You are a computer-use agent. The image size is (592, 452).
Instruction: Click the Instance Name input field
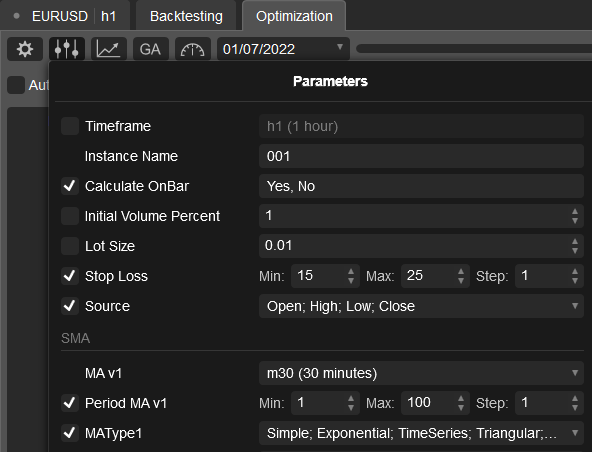[x=421, y=156]
